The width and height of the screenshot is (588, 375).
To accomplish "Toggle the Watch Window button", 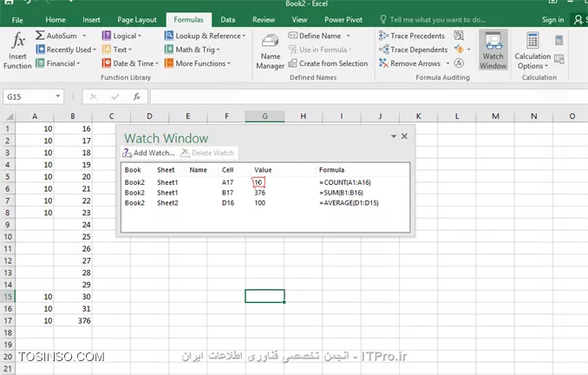I will tap(493, 50).
